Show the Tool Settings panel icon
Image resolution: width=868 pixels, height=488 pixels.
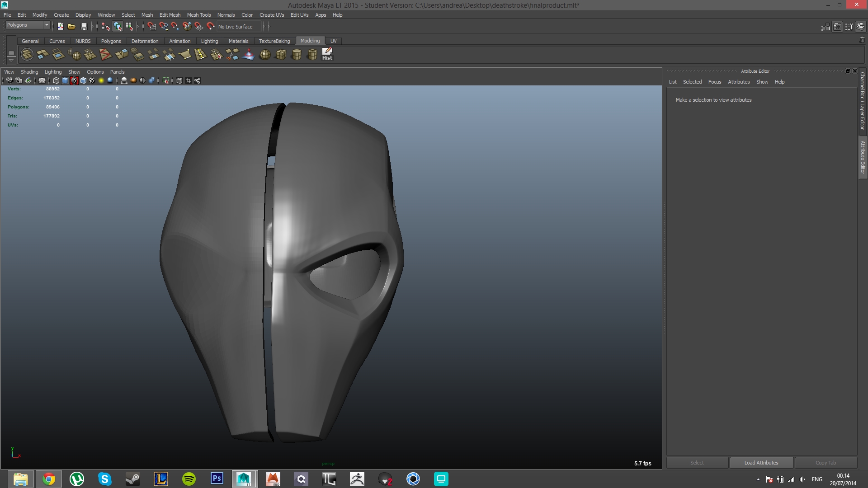[x=849, y=27]
